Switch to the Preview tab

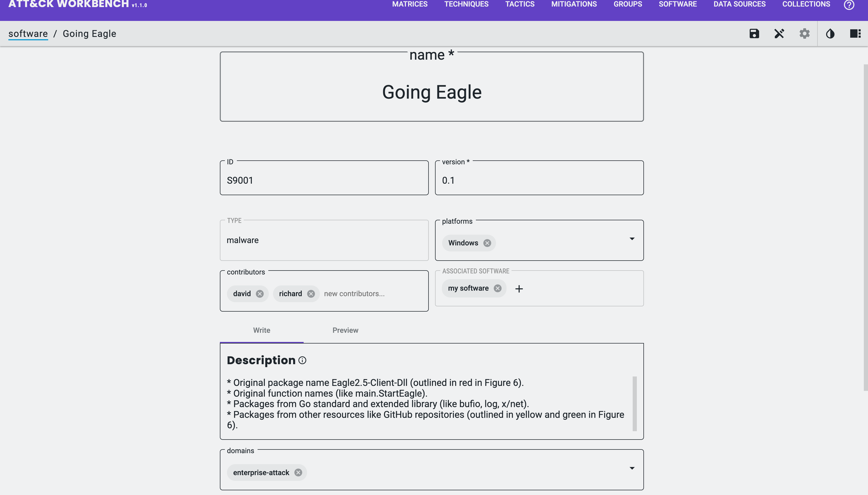345,330
